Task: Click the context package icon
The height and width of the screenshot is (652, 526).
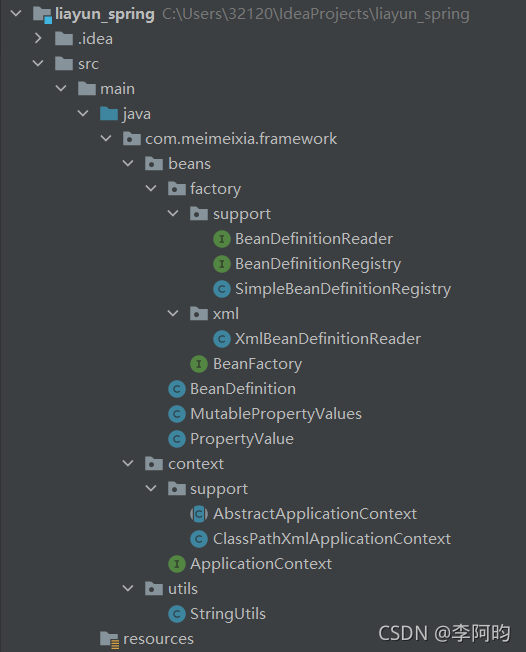Action: click(x=154, y=464)
